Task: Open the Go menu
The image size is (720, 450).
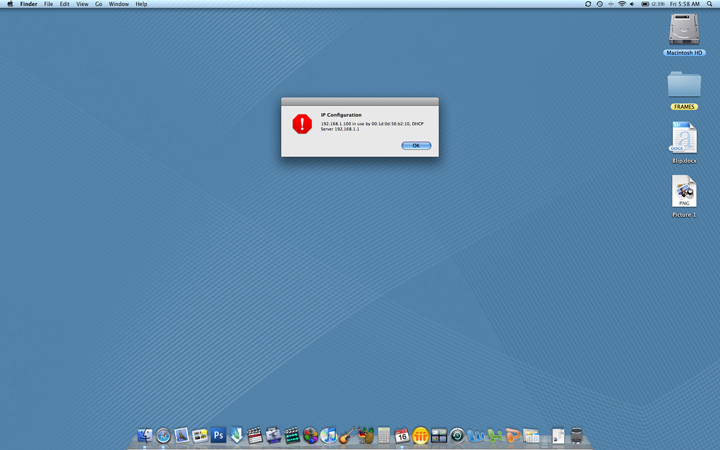Action: coord(98,4)
